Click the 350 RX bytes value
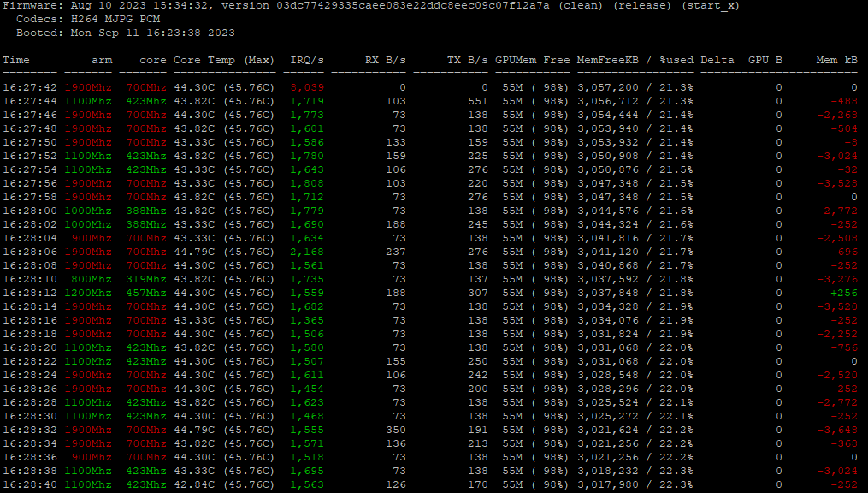The image size is (868, 493). 395,431
